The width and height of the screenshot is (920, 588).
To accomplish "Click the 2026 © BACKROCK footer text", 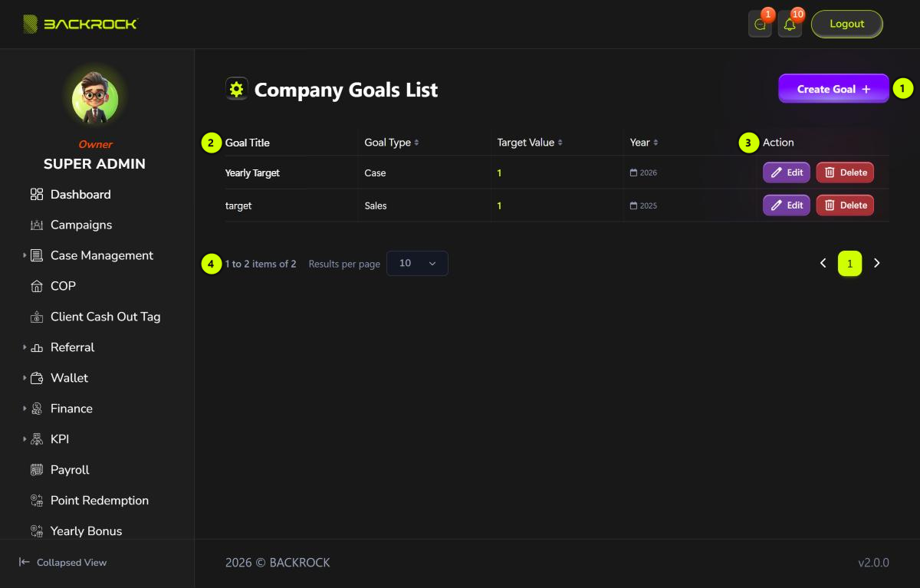I will click(278, 563).
